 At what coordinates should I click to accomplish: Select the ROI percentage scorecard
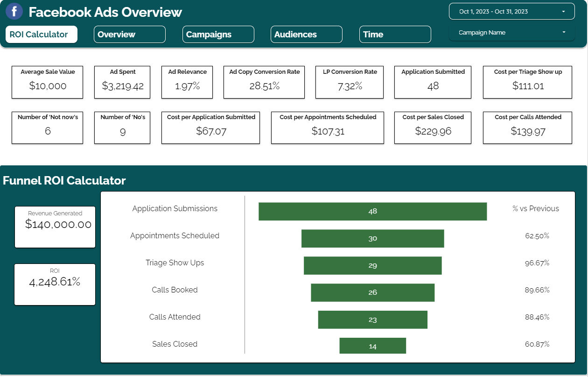pyautogui.click(x=55, y=285)
